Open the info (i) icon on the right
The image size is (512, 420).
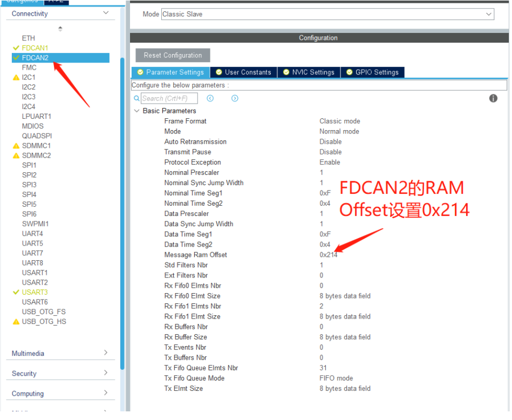pyautogui.click(x=493, y=98)
